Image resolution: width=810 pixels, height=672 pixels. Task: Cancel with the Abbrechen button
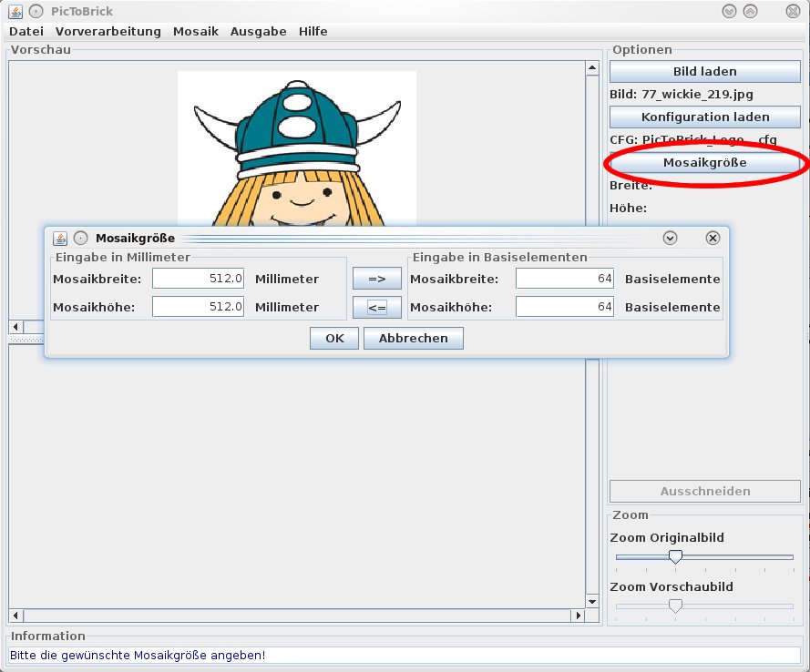(414, 338)
